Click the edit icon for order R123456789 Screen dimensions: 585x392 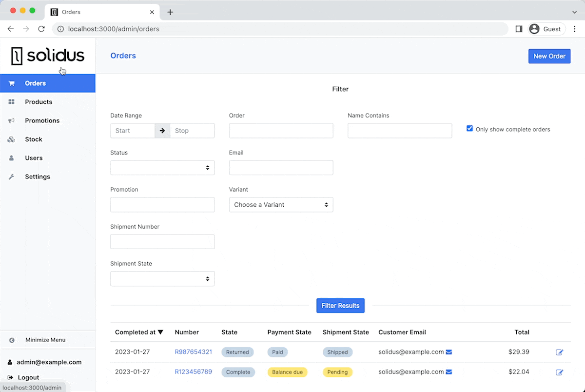[559, 372]
